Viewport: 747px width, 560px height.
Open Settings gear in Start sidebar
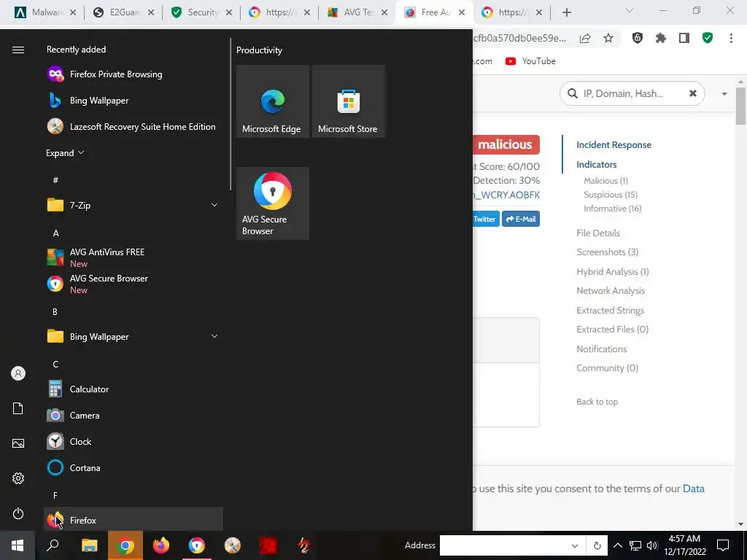pyautogui.click(x=18, y=478)
